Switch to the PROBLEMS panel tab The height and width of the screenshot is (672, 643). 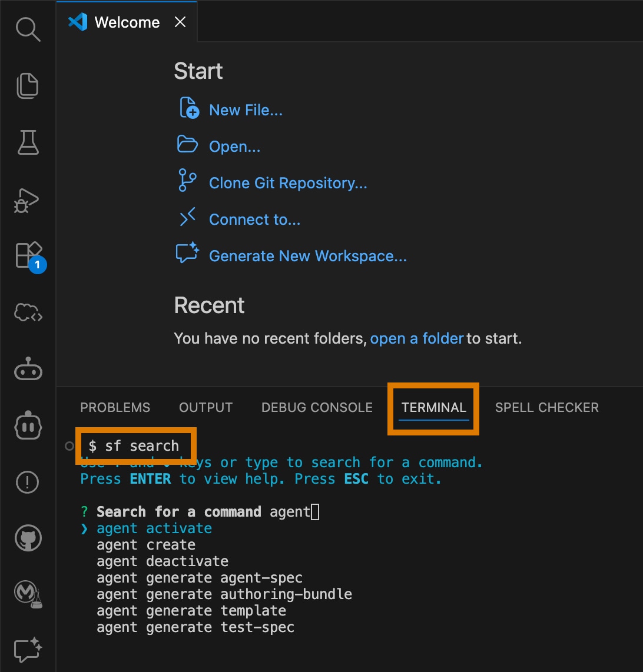point(115,407)
